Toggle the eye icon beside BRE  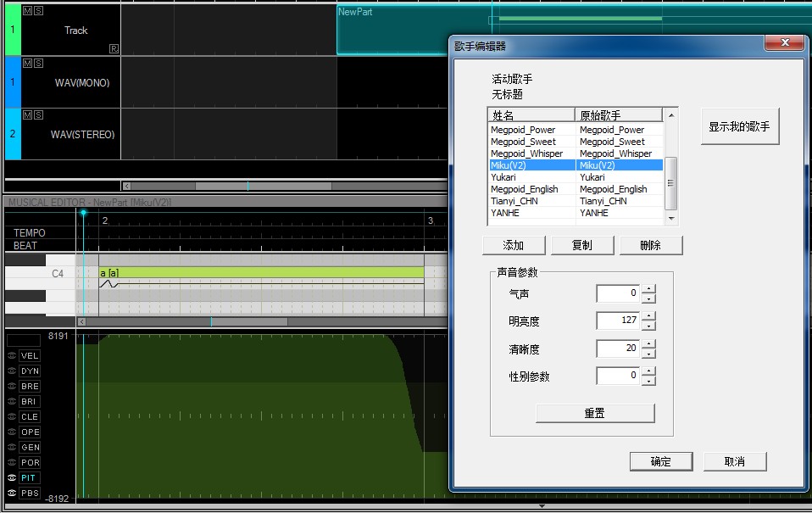point(12,386)
